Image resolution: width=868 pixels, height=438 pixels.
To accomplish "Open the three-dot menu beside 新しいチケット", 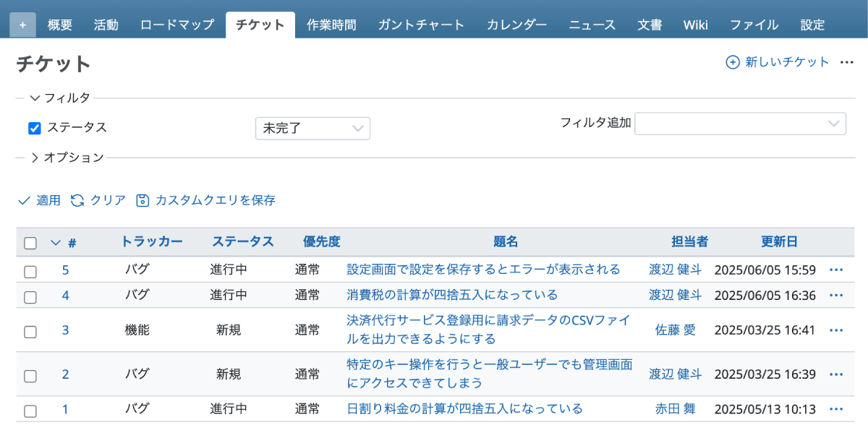I will point(847,62).
